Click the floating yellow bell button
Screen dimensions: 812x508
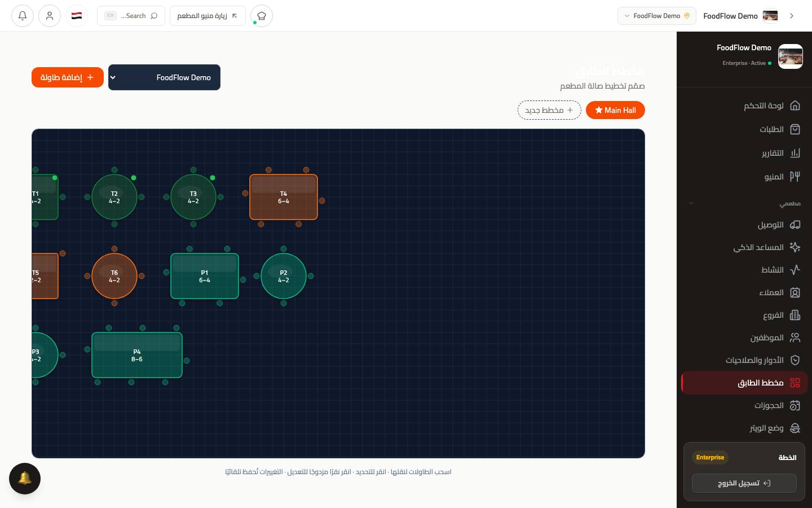pos(25,479)
